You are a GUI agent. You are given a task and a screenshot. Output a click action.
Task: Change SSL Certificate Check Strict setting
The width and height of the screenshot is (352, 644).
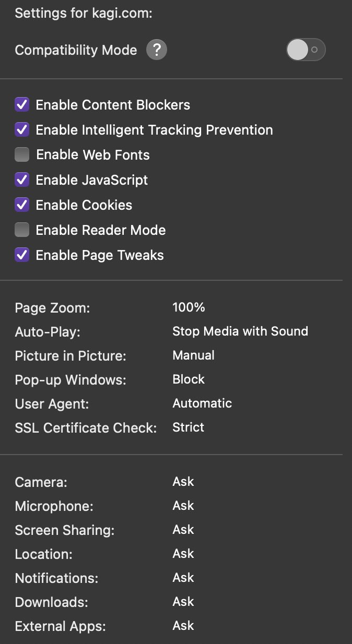tap(188, 427)
